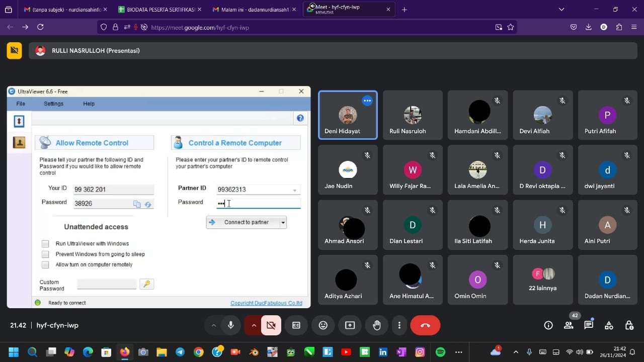Turn on captions in Meet
644x362 pixels.
(296, 325)
